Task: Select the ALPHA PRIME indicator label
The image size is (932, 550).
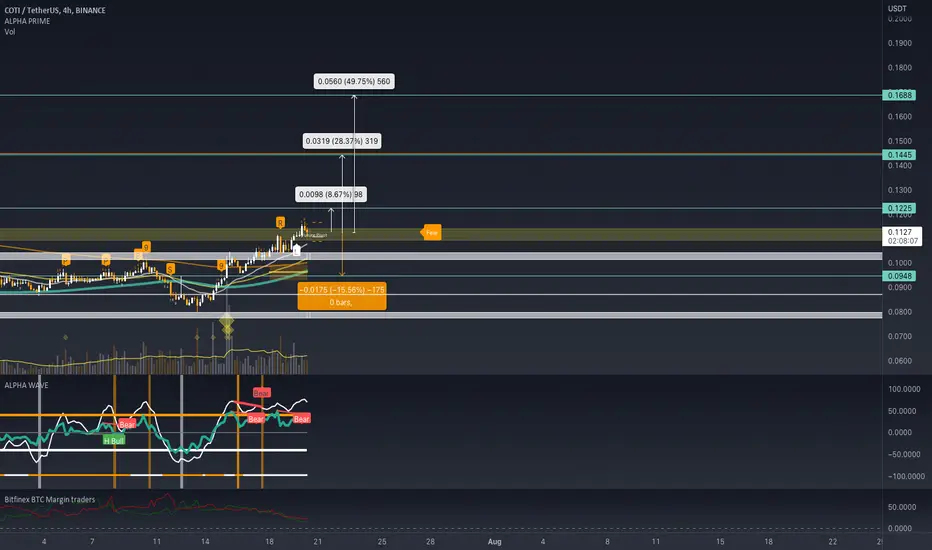Action: pos(27,21)
